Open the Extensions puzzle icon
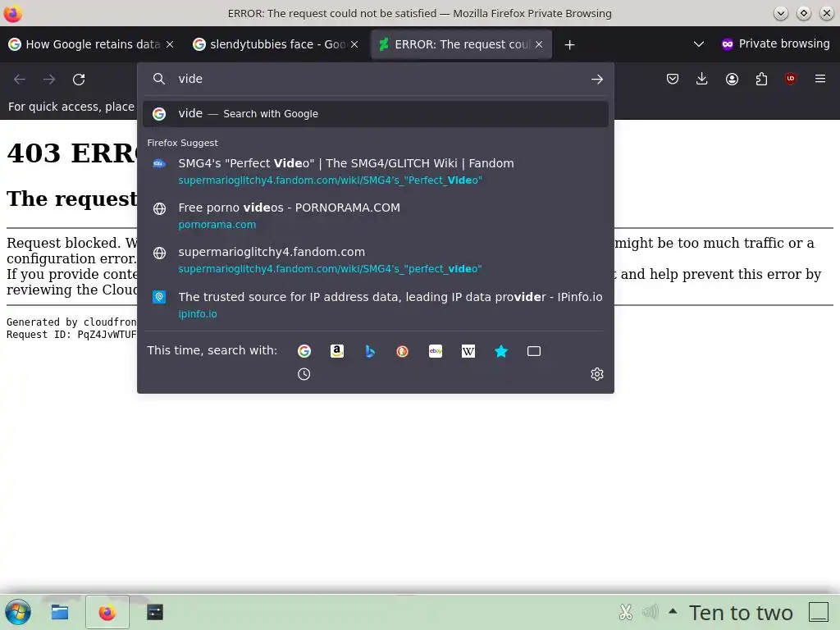This screenshot has width=840, height=630. pyautogui.click(x=761, y=80)
